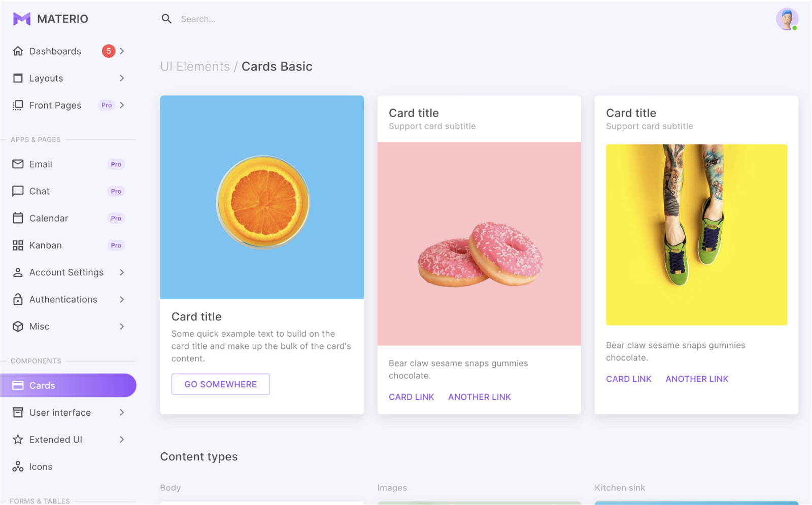Expand the Layouts submenu arrow
Viewport: 812px width, 505px height.
[x=122, y=78]
